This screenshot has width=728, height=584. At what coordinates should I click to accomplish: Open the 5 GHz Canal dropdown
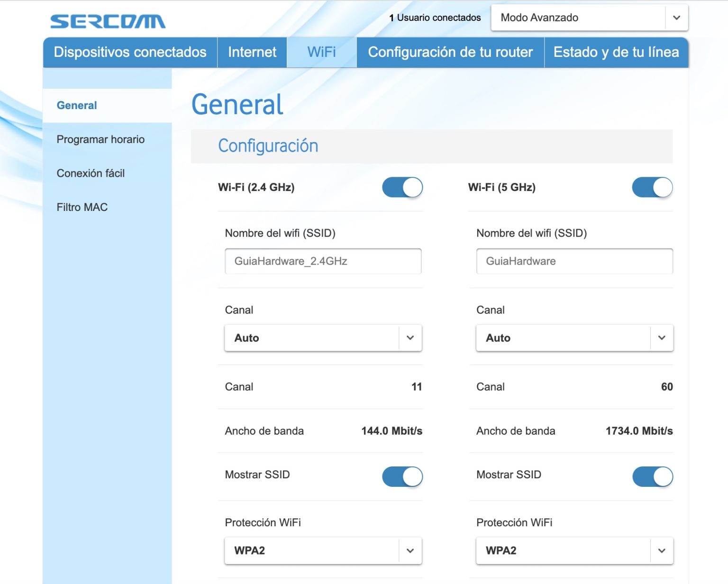coord(573,338)
